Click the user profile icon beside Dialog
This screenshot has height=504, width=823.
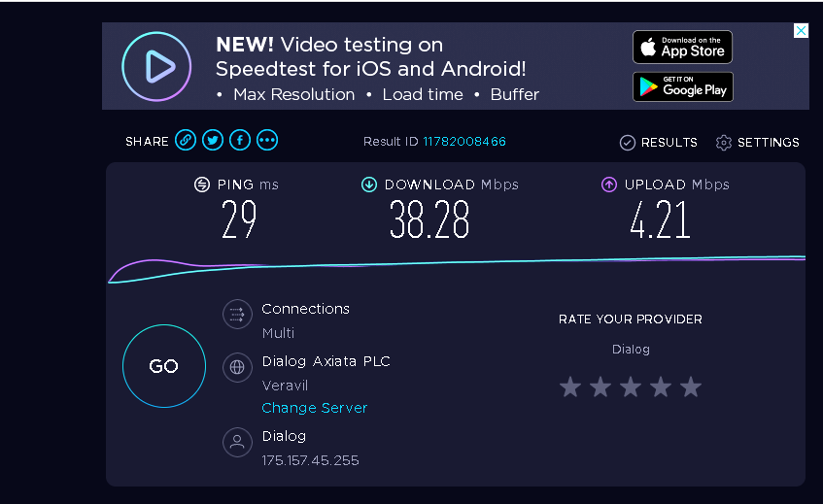[x=237, y=442]
